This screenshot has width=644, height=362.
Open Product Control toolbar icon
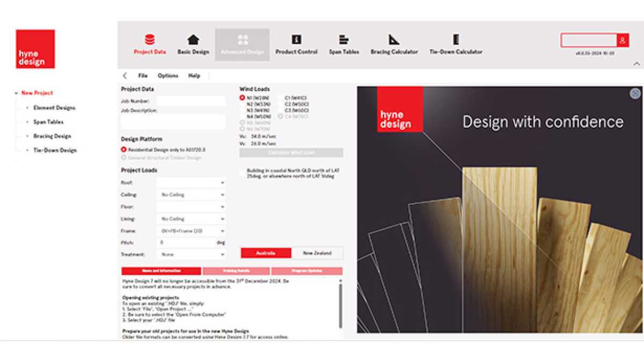click(296, 40)
